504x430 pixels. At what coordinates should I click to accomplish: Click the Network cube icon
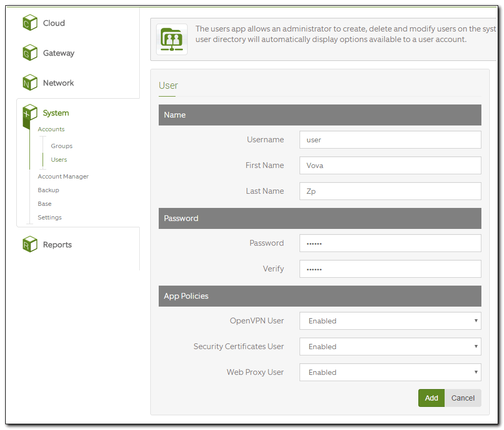[x=30, y=82]
